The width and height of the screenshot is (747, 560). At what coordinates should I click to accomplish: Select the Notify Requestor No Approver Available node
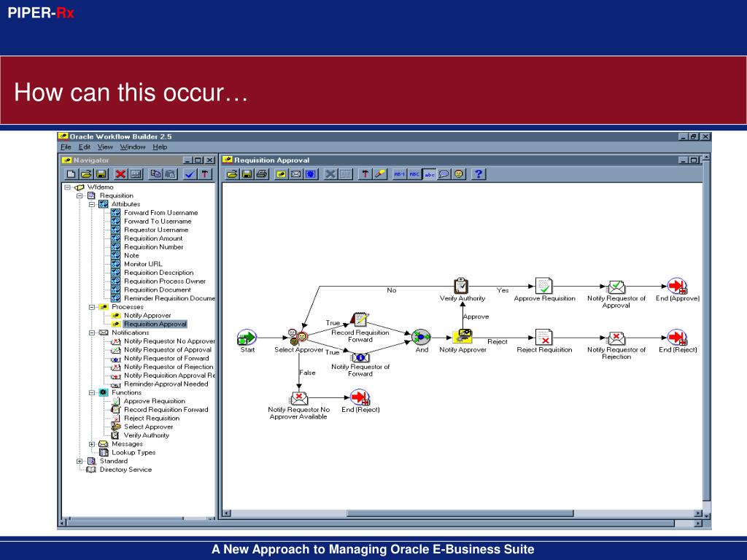click(x=298, y=397)
